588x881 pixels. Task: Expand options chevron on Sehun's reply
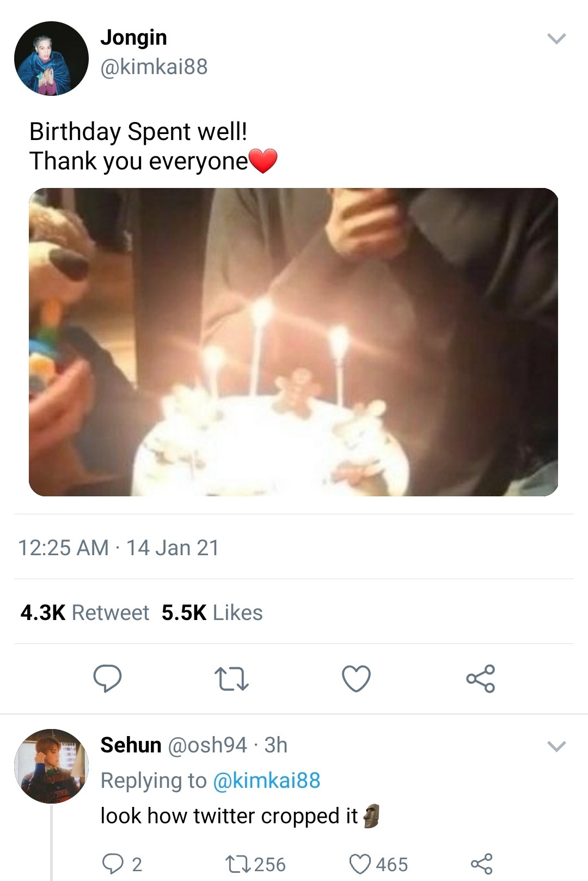(x=556, y=746)
